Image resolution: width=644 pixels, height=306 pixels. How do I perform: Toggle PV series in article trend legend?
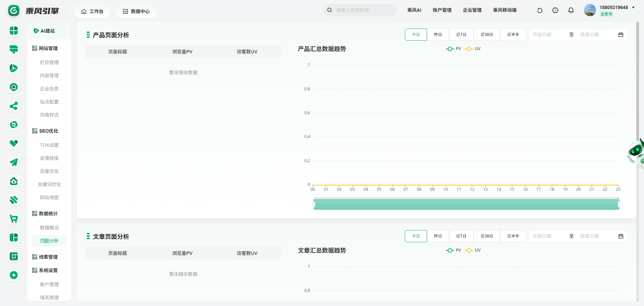[x=453, y=250]
